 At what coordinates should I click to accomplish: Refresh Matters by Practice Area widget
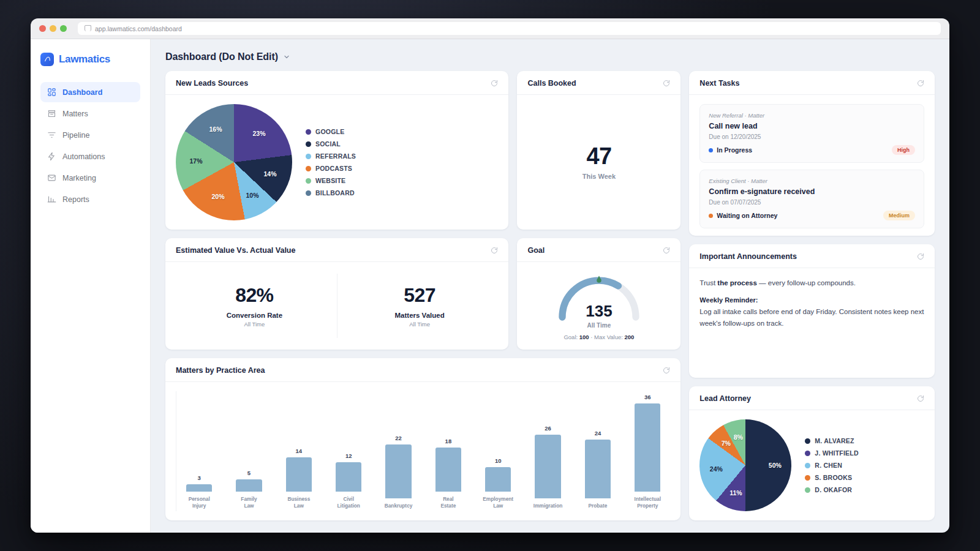pyautogui.click(x=666, y=370)
